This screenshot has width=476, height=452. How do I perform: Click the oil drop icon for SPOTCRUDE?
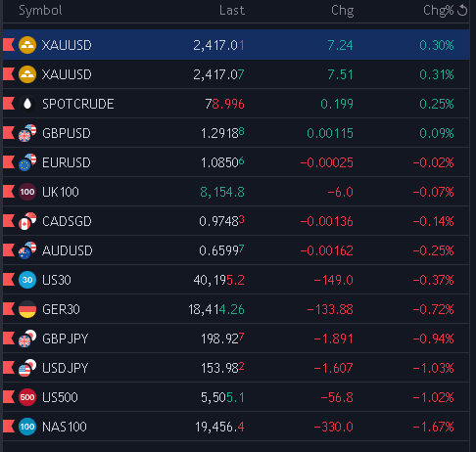(x=27, y=104)
